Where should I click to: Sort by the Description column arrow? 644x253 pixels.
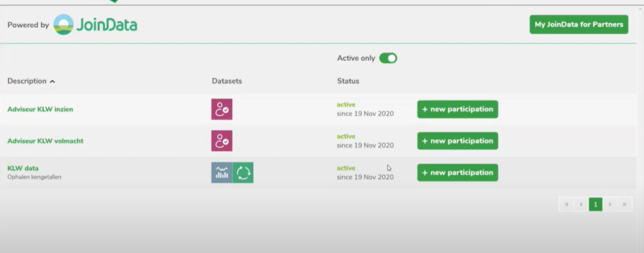pos(52,82)
